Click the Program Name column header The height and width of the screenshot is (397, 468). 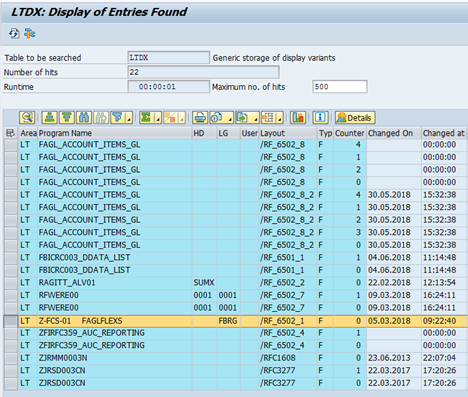115,133
